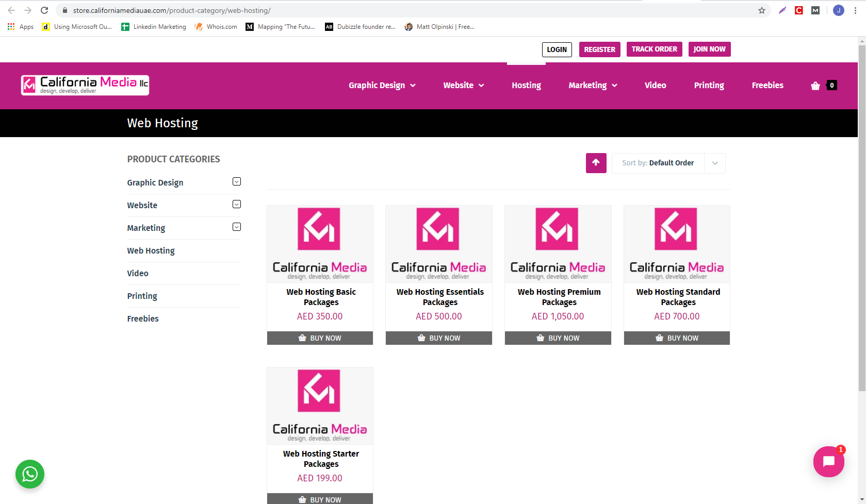866x504 pixels.
Task: Open the Web Hosting Premium product thumbnail
Action: pyautogui.click(x=558, y=244)
